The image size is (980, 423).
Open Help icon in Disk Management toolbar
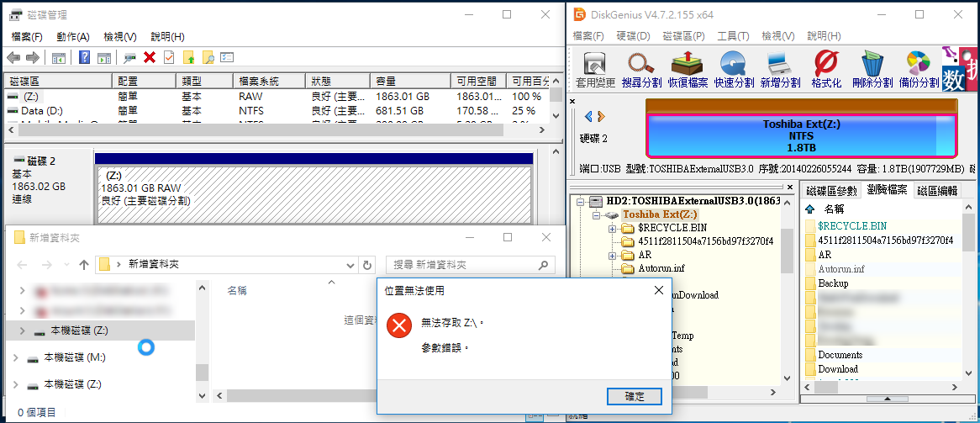pos(85,57)
